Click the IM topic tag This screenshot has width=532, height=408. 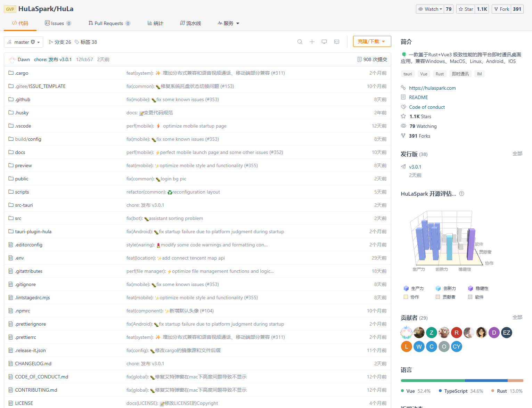pos(479,74)
